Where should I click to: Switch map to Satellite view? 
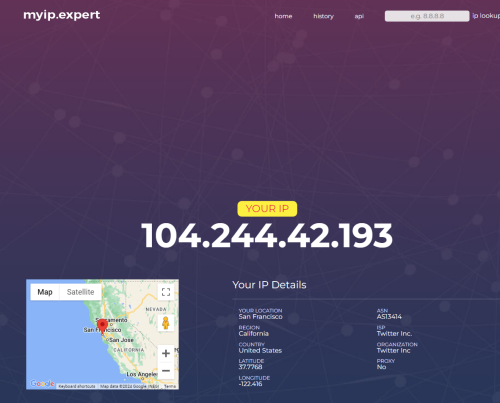tap(80, 292)
